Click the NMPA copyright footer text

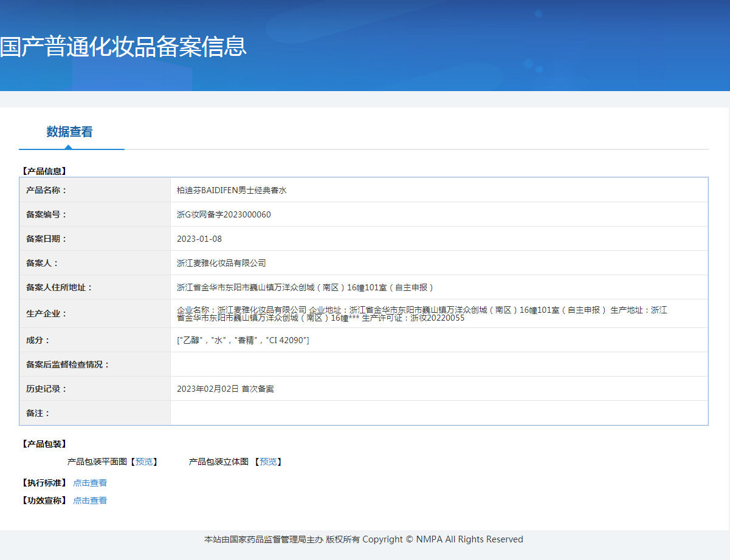click(363, 539)
